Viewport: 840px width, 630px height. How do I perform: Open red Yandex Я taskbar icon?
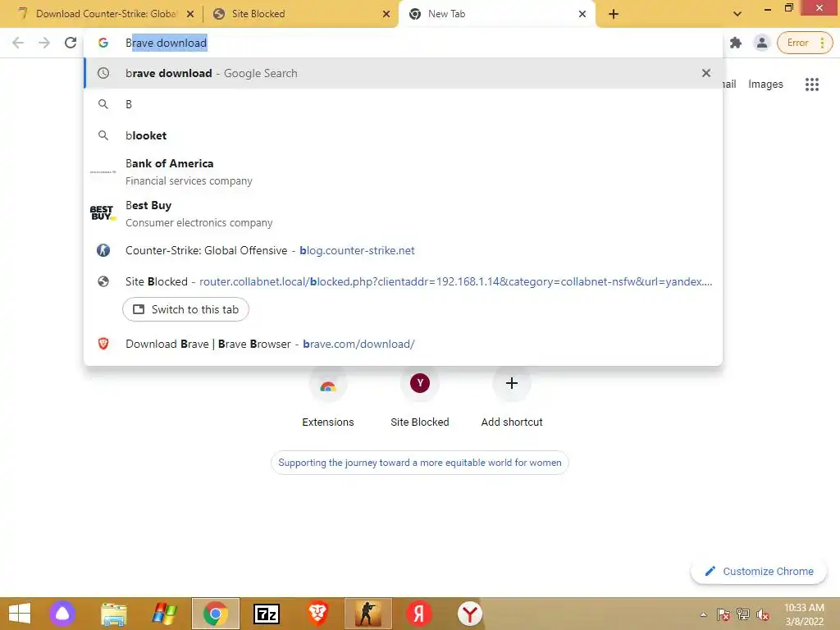click(419, 614)
